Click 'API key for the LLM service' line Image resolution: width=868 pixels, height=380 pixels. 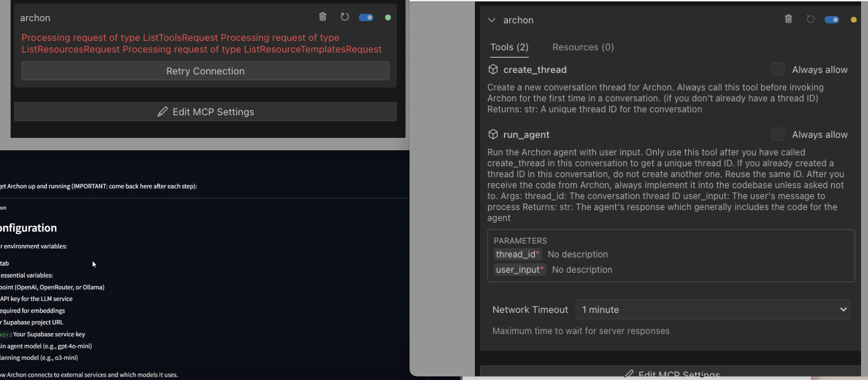[x=36, y=299]
